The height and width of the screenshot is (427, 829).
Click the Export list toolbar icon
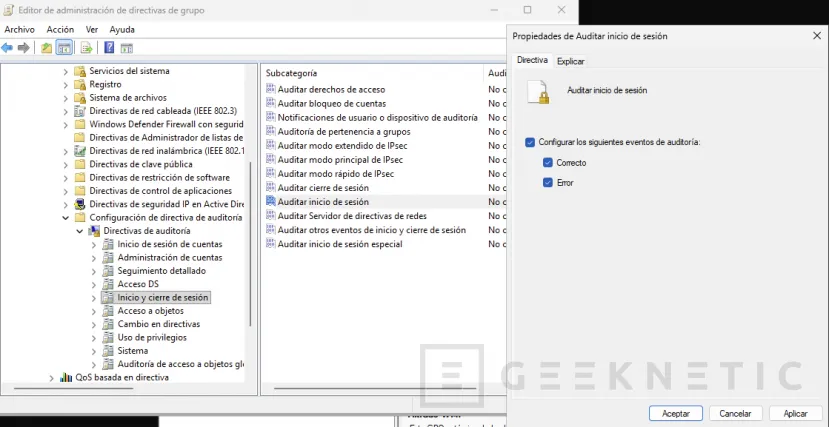click(87, 48)
